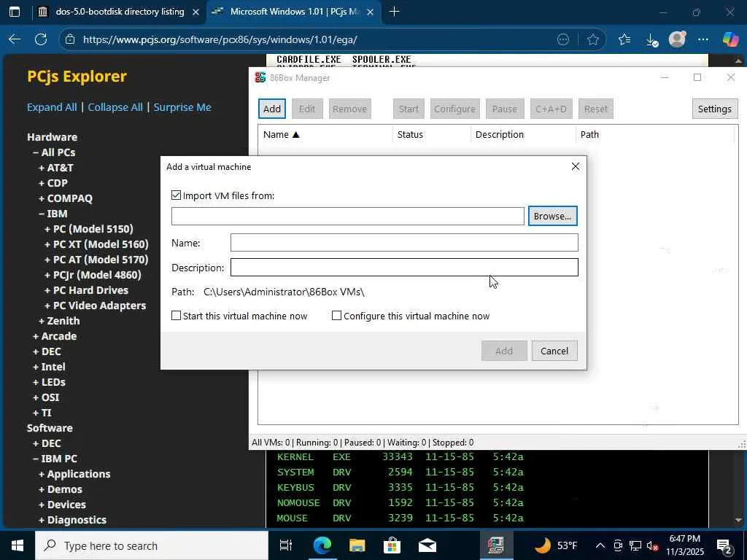Click the Windows taskbar search box
The width and height of the screenshot is (747, 560).
(152, 545)
